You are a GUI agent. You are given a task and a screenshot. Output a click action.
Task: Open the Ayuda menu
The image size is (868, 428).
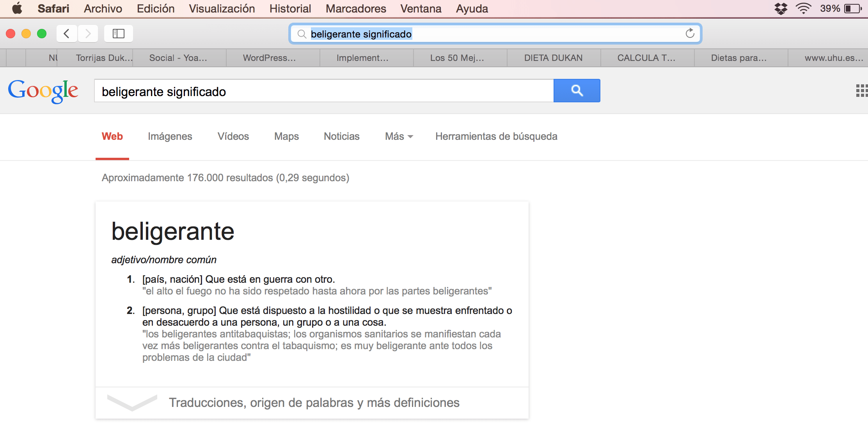coord(472,9)
